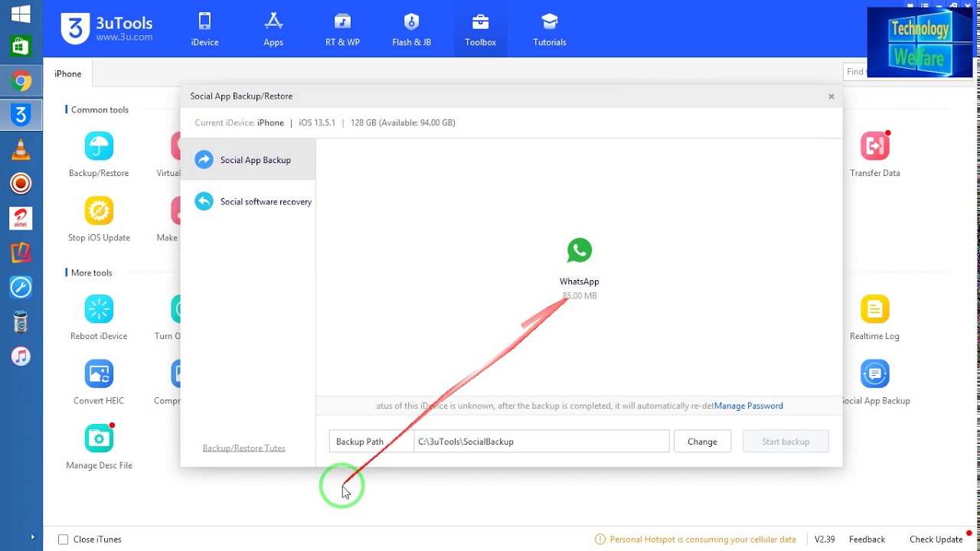Switch to the Toolbox tab
Image resolution: width=980 pixels, height=551 pixels.
[x=480, y=29]
